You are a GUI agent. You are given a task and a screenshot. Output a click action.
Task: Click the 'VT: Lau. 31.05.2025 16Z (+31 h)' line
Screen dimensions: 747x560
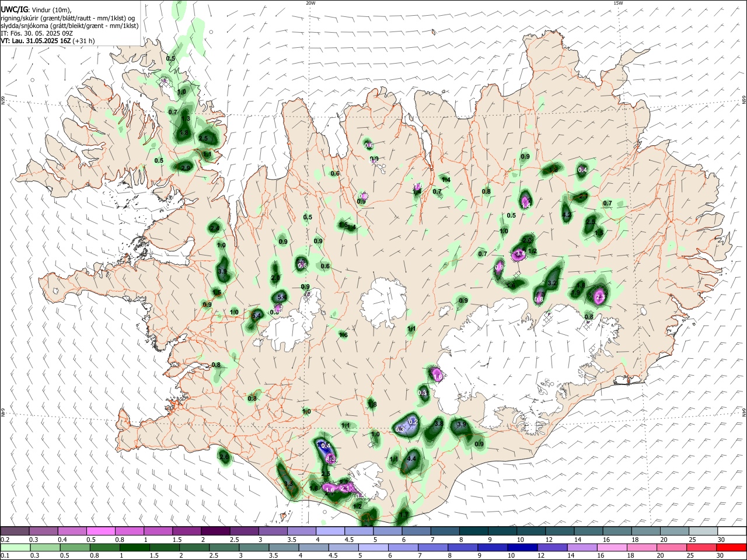click(x=48, y=41)
